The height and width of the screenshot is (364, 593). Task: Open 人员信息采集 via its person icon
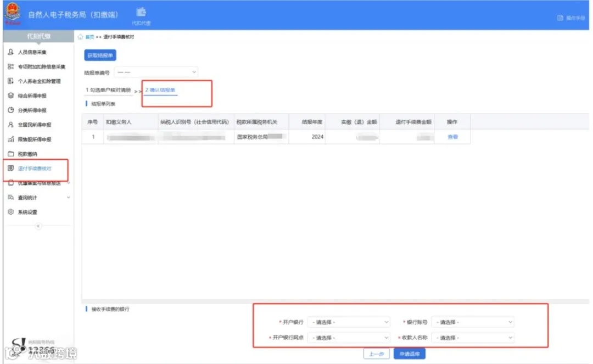(x=10, y=52)
